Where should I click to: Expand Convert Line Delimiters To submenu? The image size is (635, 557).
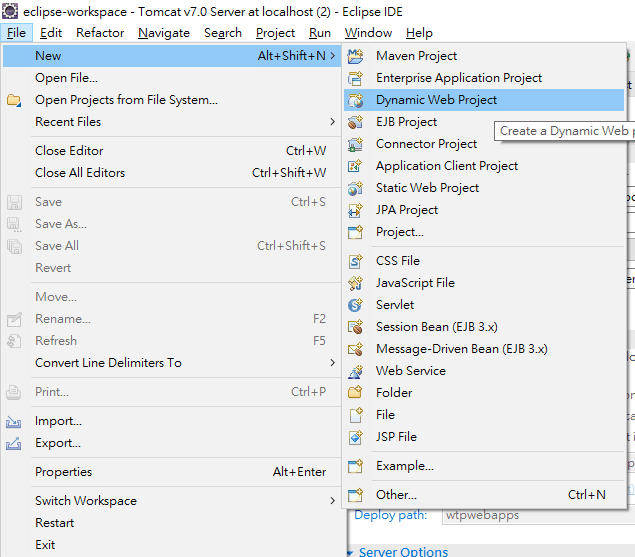coord(332,363)
